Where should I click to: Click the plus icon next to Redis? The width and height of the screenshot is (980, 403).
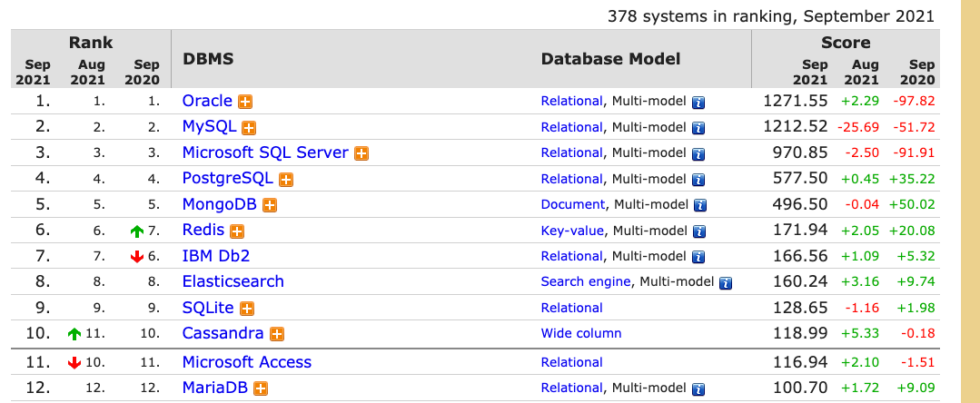coord(237,231)
